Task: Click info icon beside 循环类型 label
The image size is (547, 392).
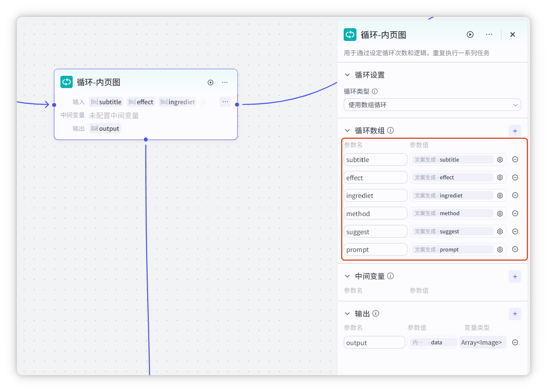Action: [x=375, y=91]
